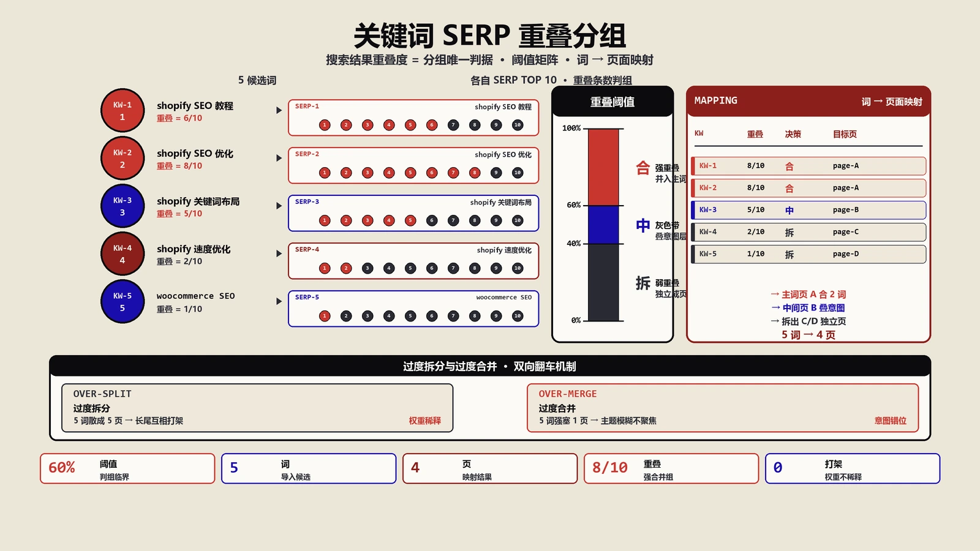Click the 重叠 column header in mapping table
Screen dimensions: 980x551
pyautogui.click(x=755, y=134)
